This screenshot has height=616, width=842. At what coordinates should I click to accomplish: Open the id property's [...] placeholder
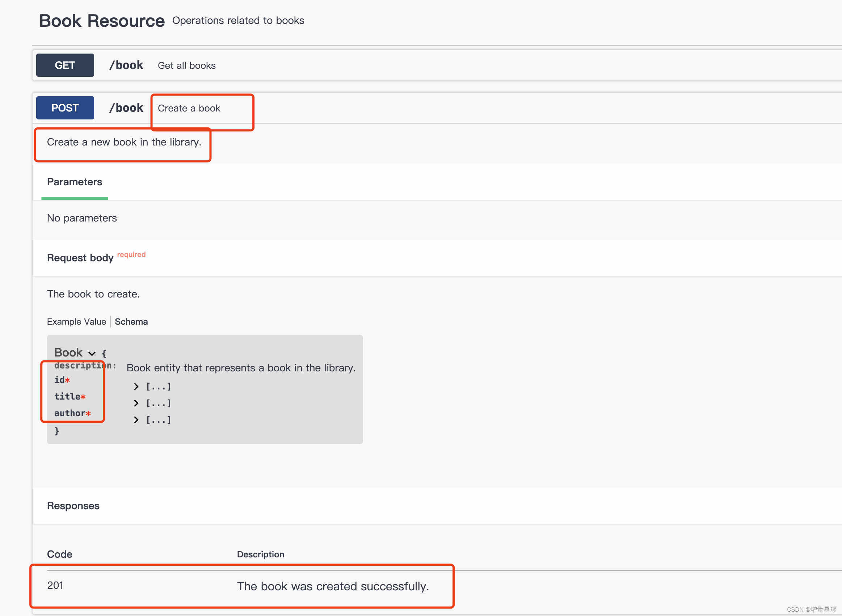159,387
